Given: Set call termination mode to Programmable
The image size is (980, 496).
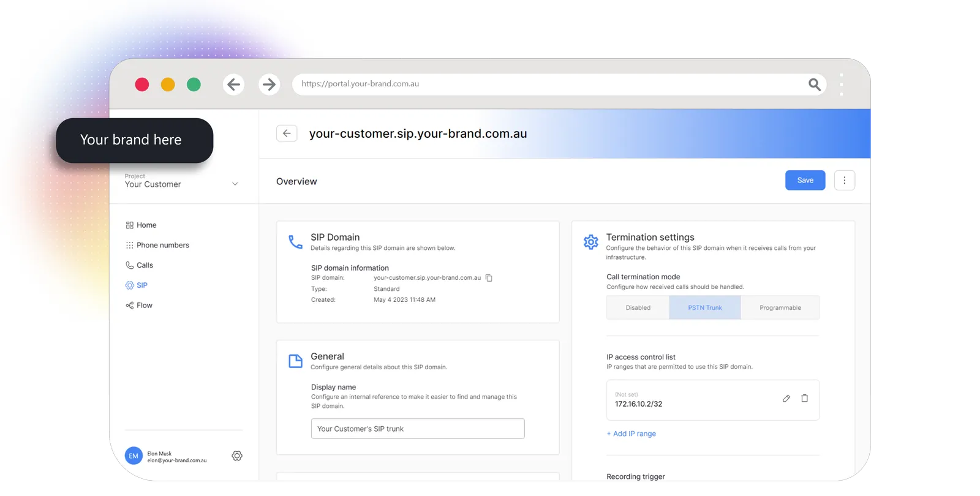Looking at the screenshot, I should tap(780, 307).
